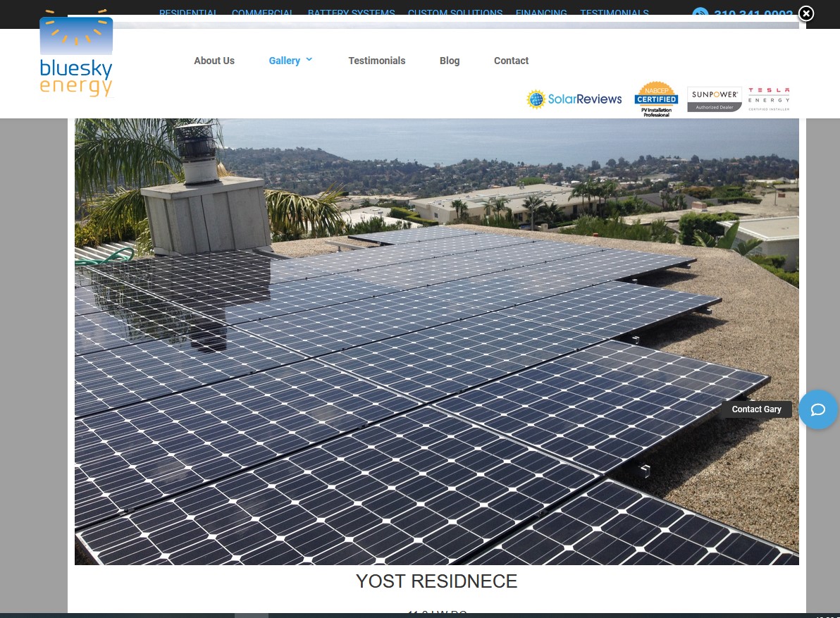This screenshot has width=840, height=618.
Task: Close the image lightbox with X button
Action: point(805,14)
